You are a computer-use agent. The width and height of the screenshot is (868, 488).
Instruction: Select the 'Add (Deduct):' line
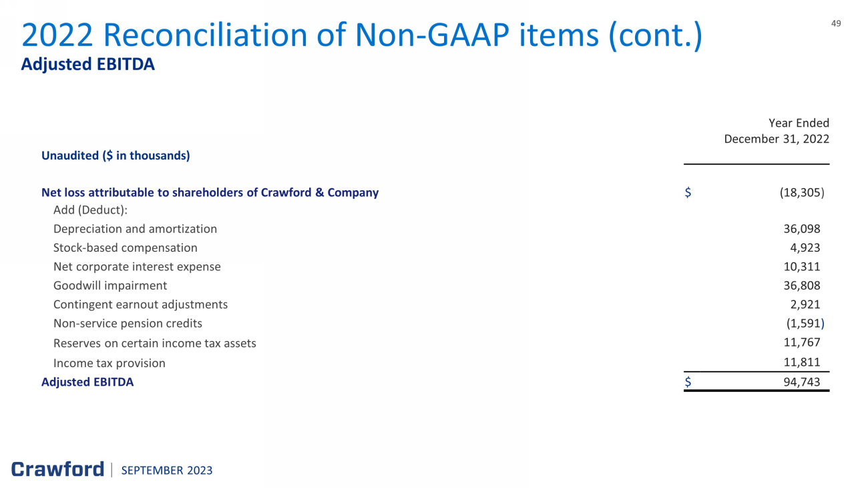[x=90, y=211]
